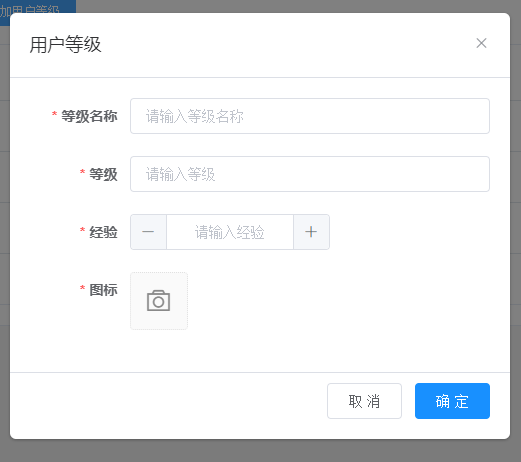Focus the 请输入等级 input box
This screenshot has height=462, width=521.
pyautogui.click(x=310, y=174)
